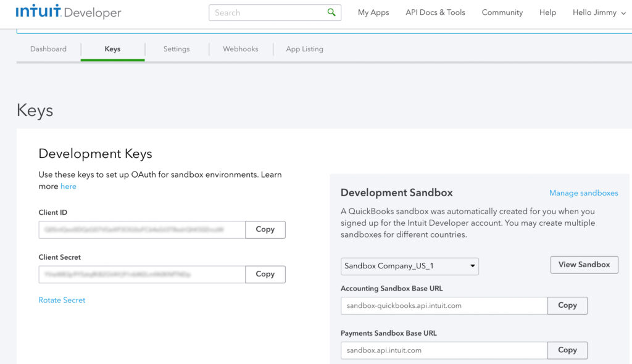Image resolution: width=632 pixels, height=364 pixels.
Task: Click the 'Client Secret' label
Action: 60,257
